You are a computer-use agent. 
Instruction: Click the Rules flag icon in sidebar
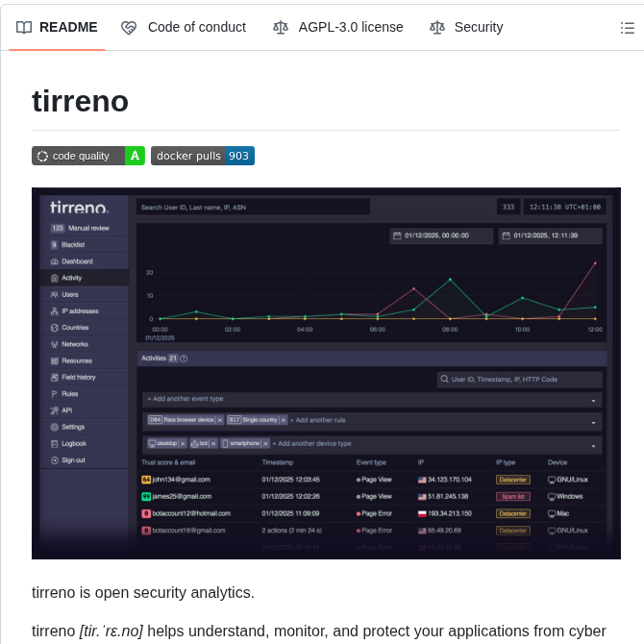54,394
